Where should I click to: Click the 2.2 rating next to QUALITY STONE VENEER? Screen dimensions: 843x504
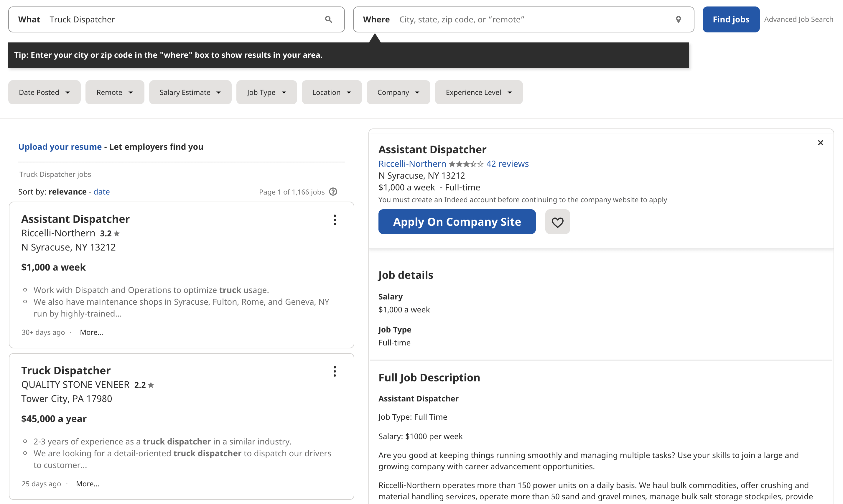(144, 385)
